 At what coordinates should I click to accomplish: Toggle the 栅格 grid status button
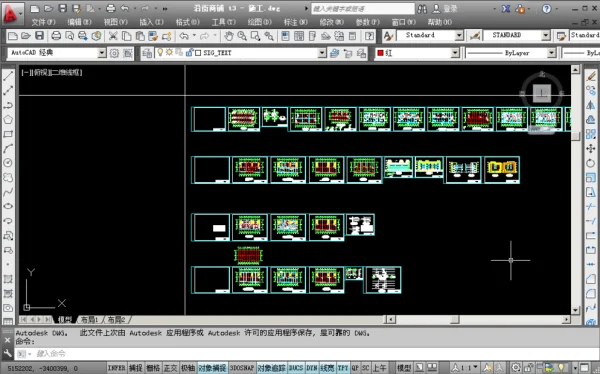(153, 368)
